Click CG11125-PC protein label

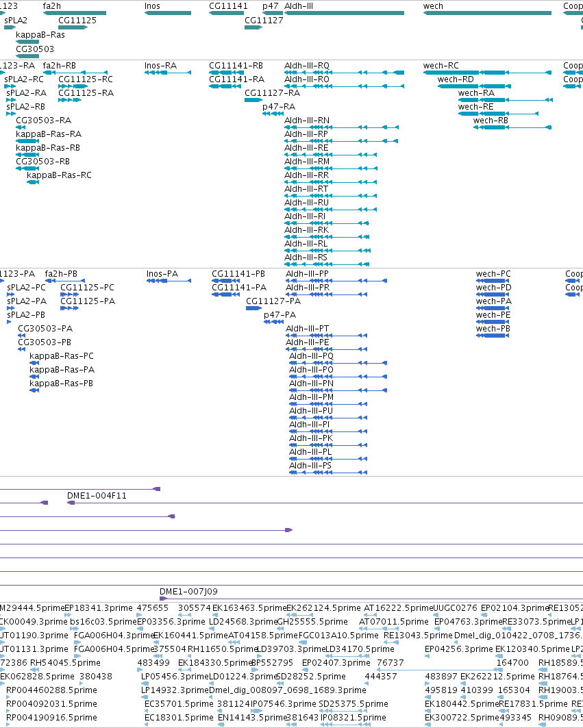(x=87, y=288)
